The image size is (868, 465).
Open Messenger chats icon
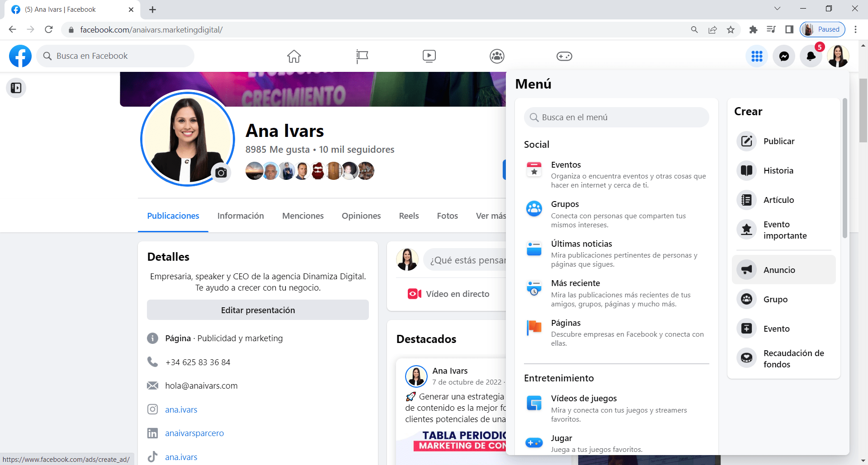coord(784,56)
